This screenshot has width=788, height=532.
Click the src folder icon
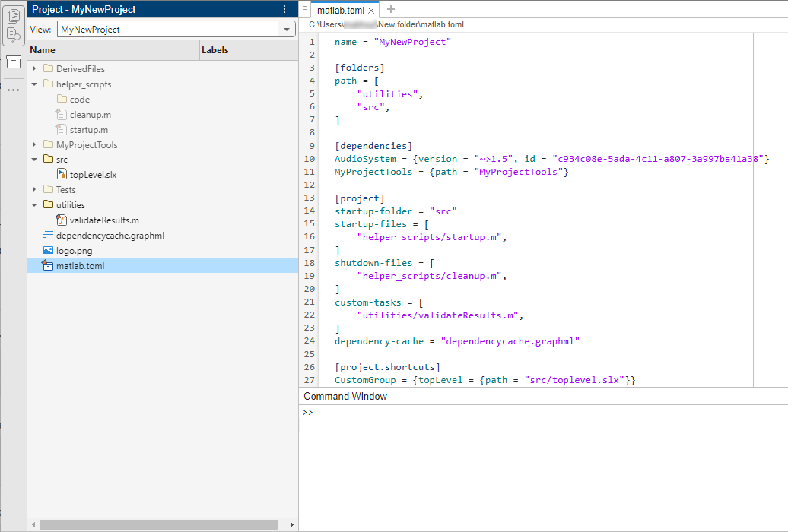(48, 159)
